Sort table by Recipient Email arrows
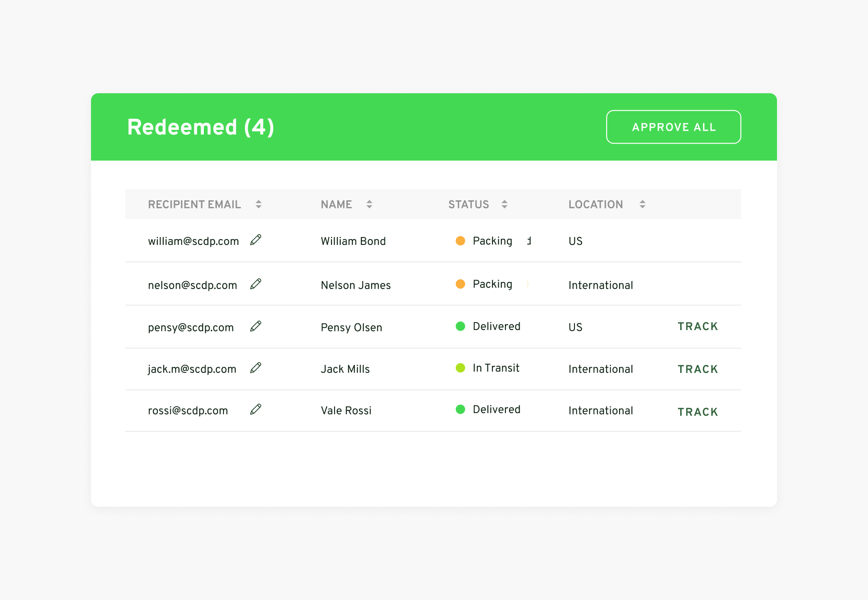868x600 pixels. [258, 204]
